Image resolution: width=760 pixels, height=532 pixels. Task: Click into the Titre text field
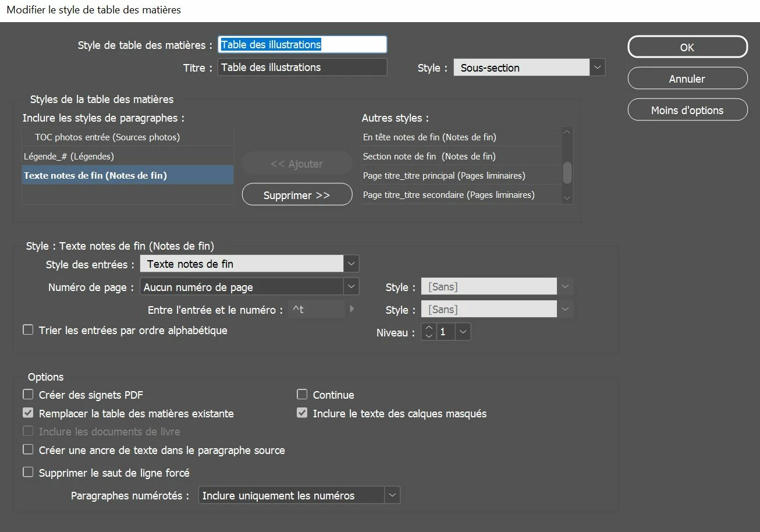pyautogui.click(x=302, y=67)
